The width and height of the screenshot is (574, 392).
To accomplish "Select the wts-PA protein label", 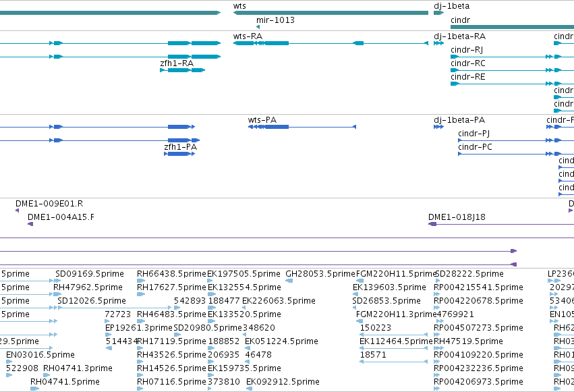I will pyautogui.click(x=262, y=120).
